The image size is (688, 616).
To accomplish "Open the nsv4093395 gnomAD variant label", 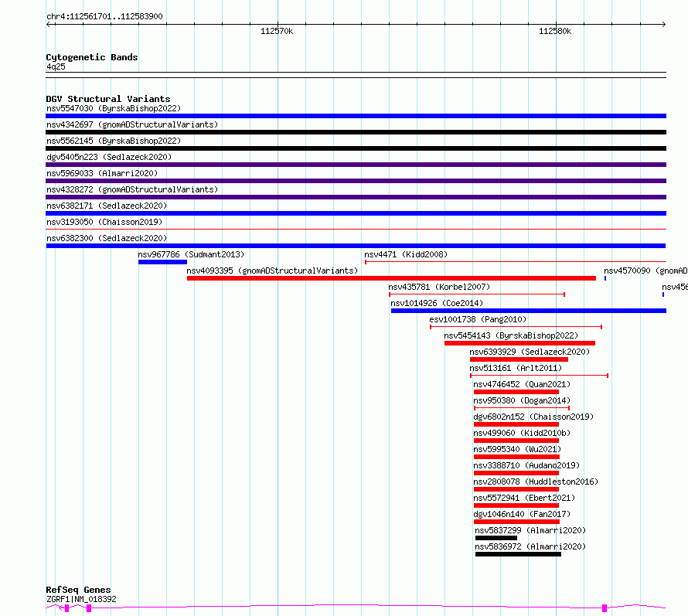I will click(x=272, y=271).
